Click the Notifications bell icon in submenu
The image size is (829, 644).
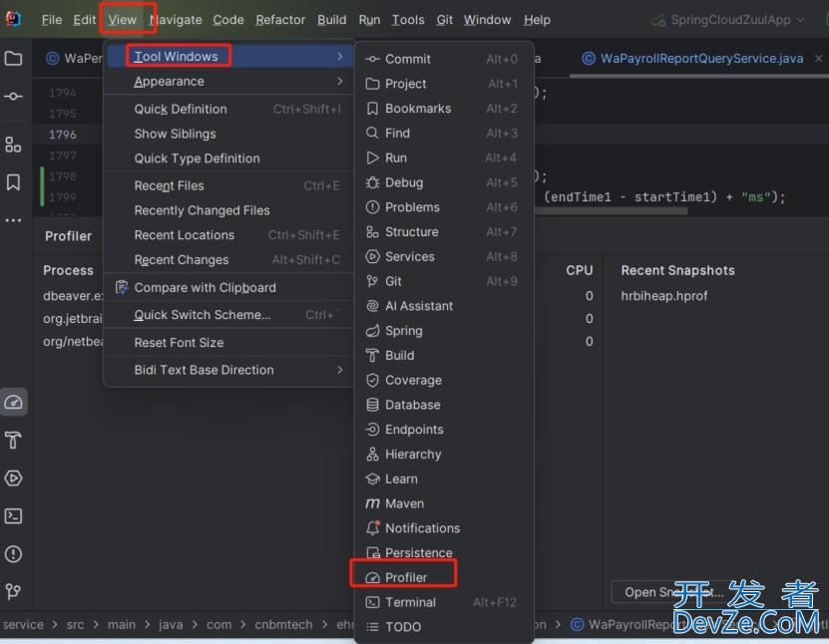click(372, 527)
